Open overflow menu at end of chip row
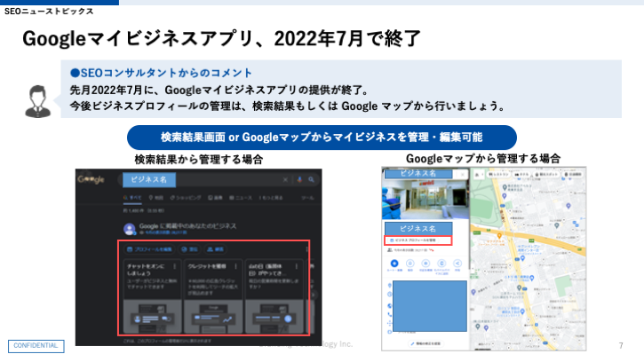This screenshot has width=644, height=362. (x=306, y=249)
